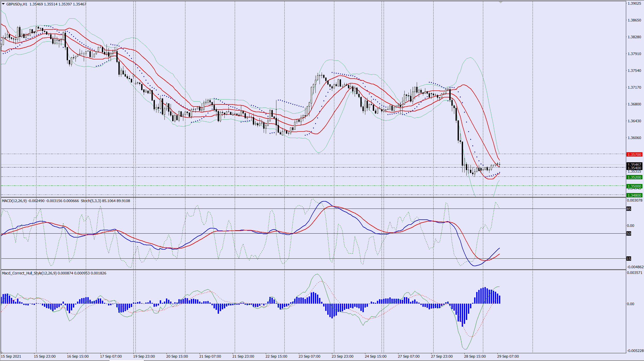Click the 15 Sep 2021 date label
This screenshot has width=644, height=361.
[11, 356]
